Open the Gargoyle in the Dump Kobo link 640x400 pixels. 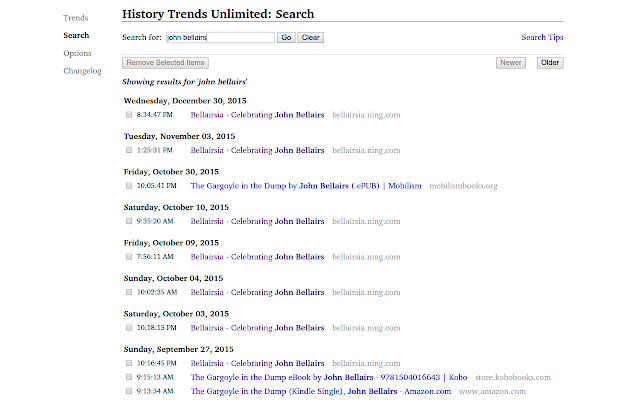tap(326, 377)
